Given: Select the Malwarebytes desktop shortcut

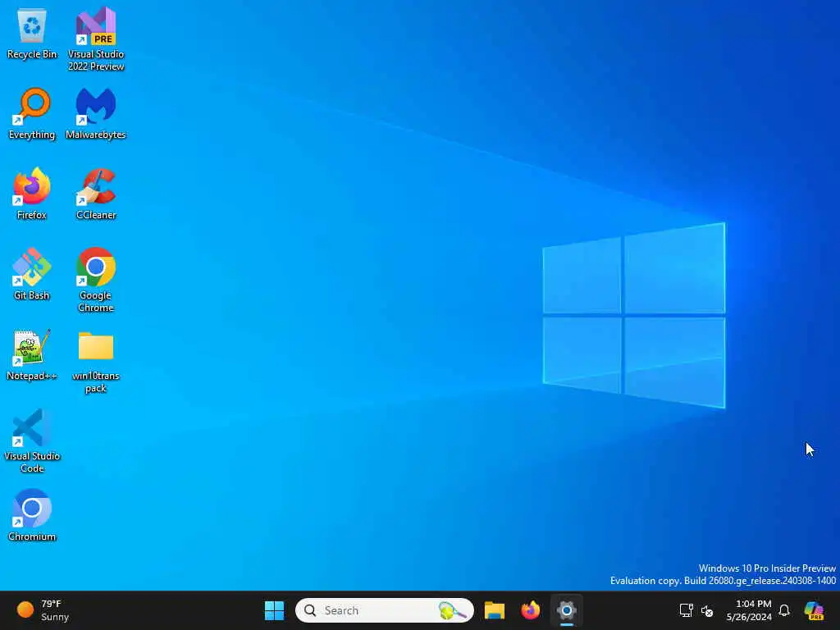Looking at the screenshot, I should (96, 113).
